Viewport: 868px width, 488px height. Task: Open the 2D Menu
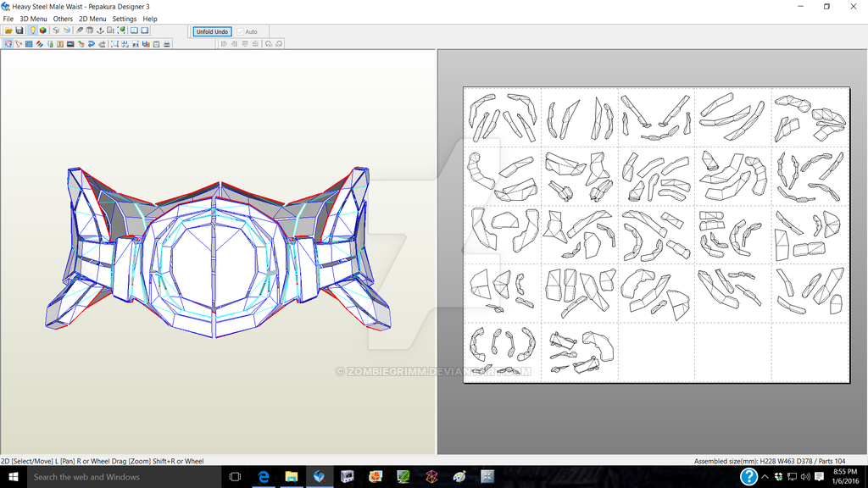pyautogui.click(x=92, y=19)
